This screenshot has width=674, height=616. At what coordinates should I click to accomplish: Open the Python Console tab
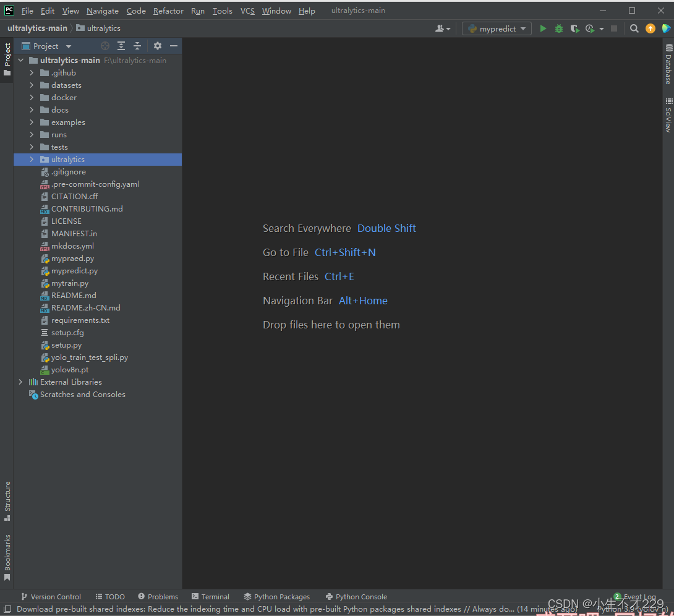click(356, 597)
